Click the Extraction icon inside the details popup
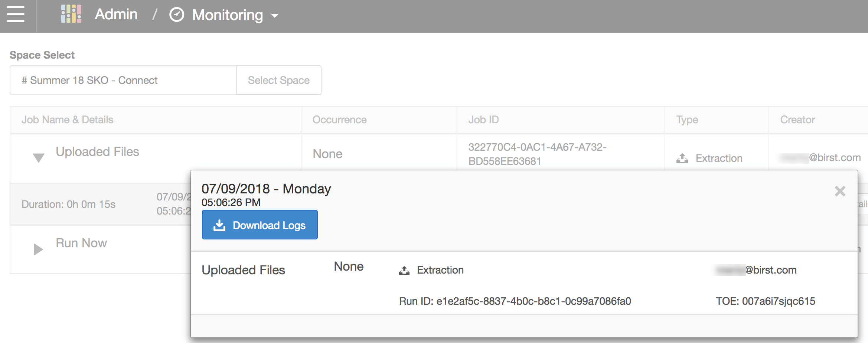The height and width of the screenshot is (343, 868). pos(404,271)
